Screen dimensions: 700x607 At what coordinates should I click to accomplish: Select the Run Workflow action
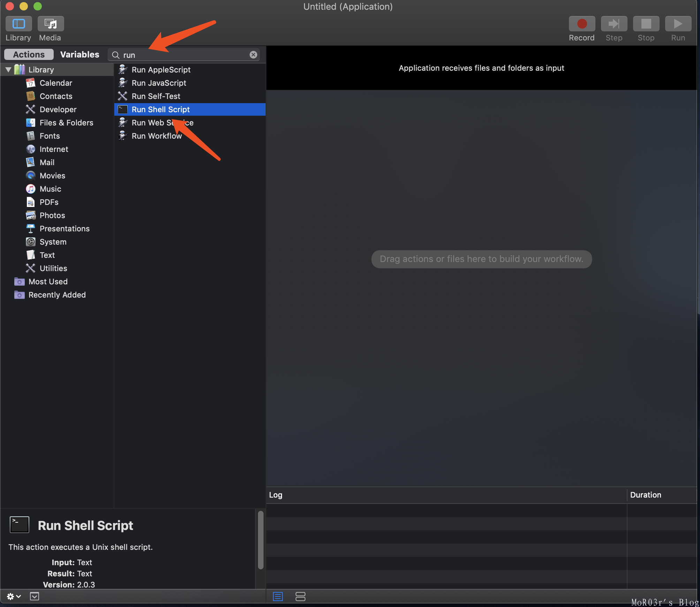[x=190, y=136]
